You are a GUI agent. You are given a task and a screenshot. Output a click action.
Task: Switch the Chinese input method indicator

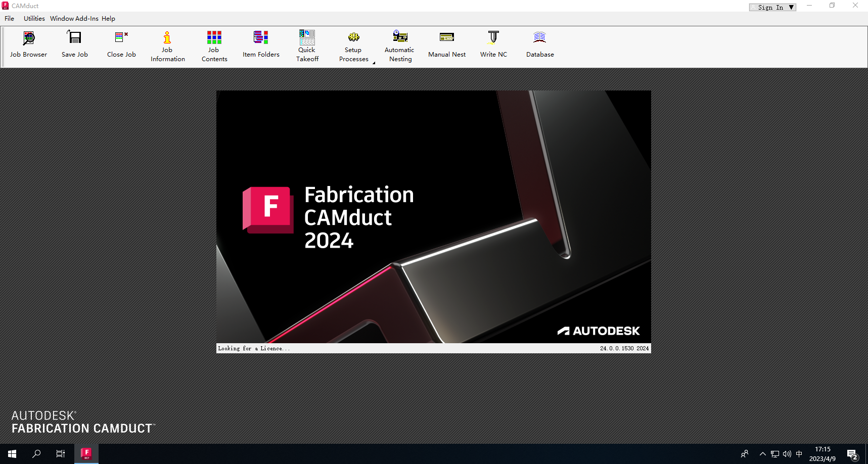click(799, 454)
